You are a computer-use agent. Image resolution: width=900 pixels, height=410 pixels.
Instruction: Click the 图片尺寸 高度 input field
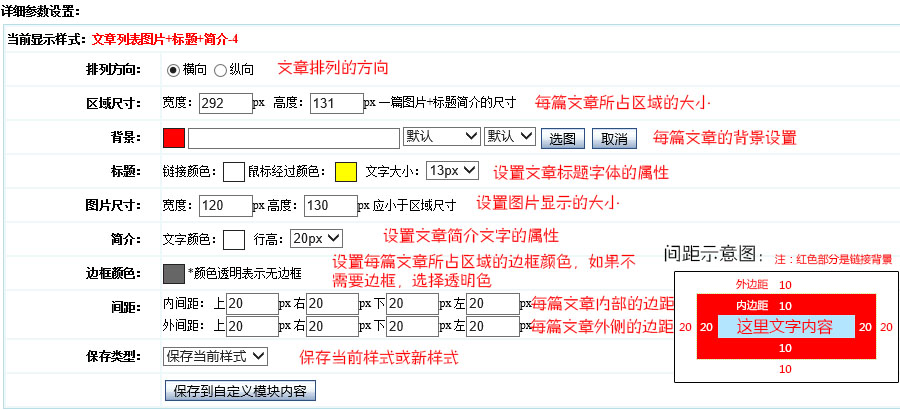point(330,205)
